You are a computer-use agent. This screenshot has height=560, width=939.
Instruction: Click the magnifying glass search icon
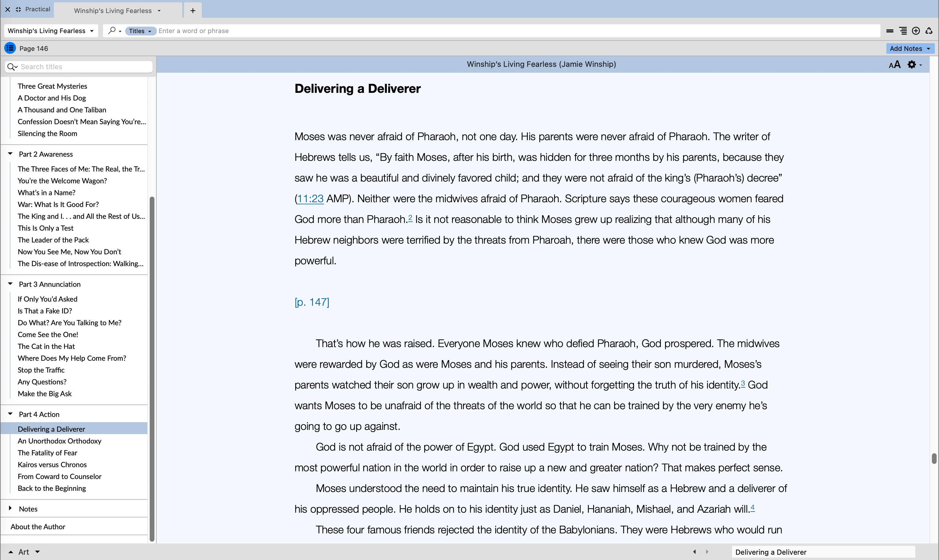112,30
